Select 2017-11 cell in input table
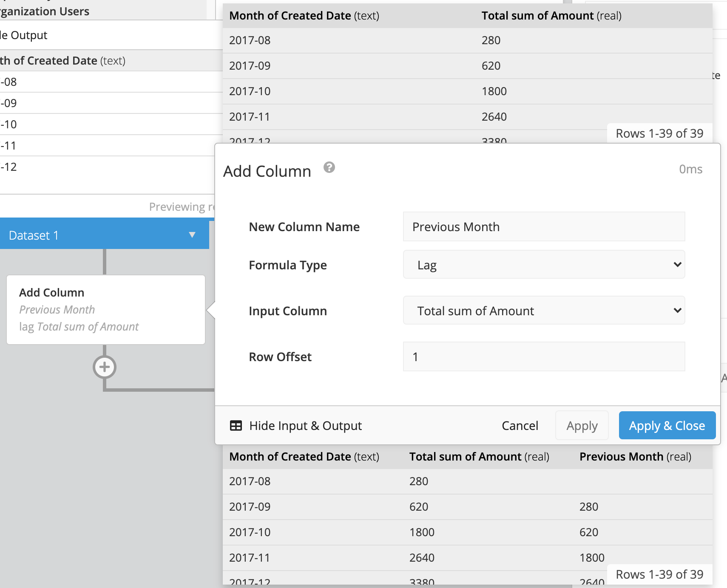The height and width of the screenshot is (588, 727). [x=250, y=117]
